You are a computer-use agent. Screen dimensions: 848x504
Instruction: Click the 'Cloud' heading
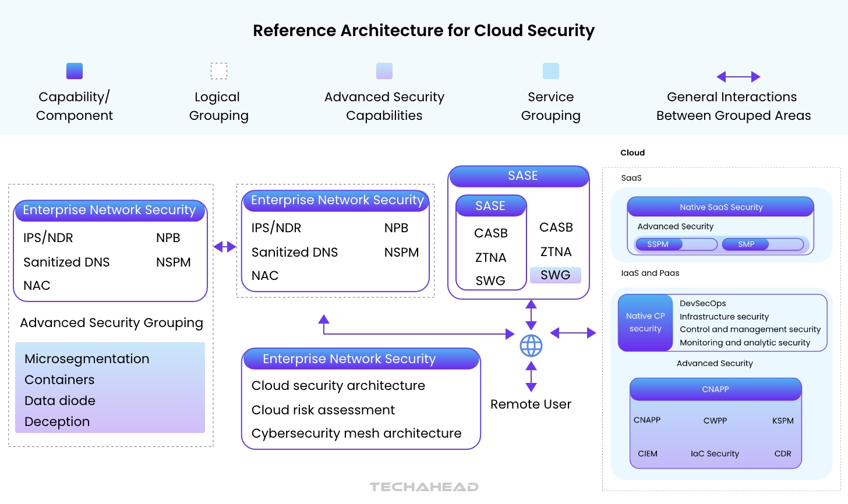633,152
